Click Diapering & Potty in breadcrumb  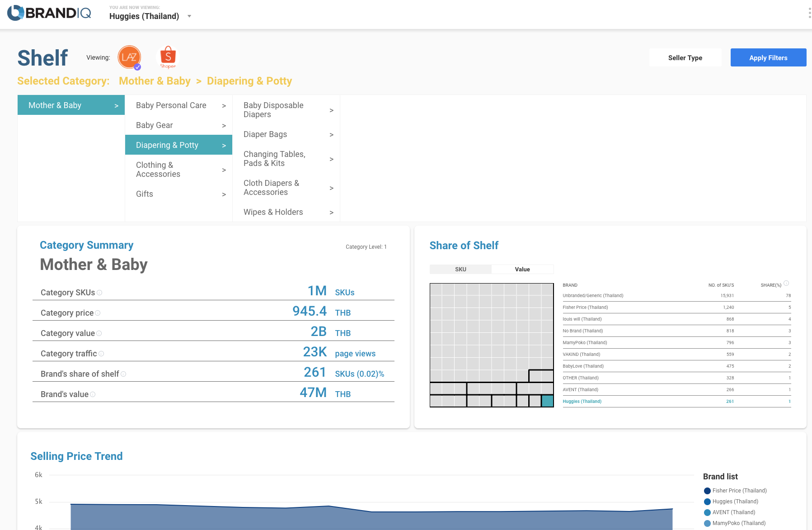tap(249, 81)
